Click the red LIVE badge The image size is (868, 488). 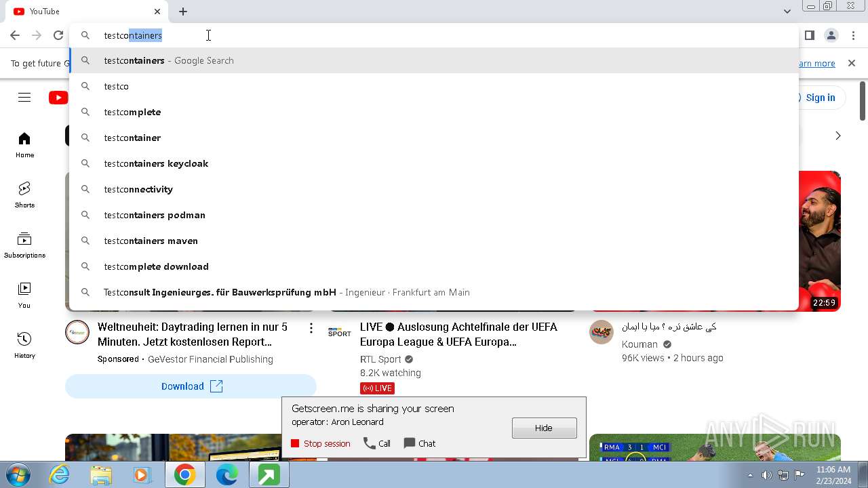coord(377,388)
